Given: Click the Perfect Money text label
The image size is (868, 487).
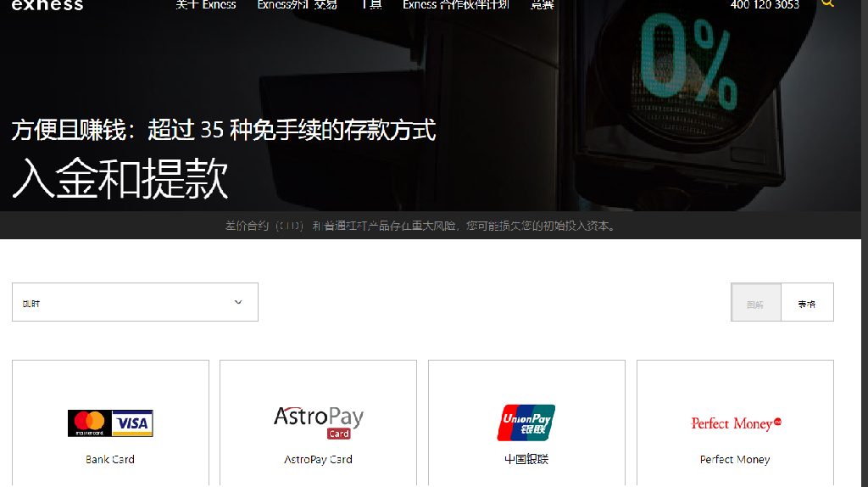Looking at the screenshot, I should pos(735,459).
